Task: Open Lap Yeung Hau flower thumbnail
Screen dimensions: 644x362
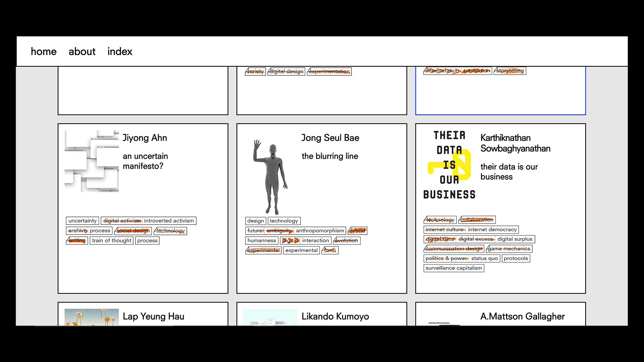Action: (92, 317)
